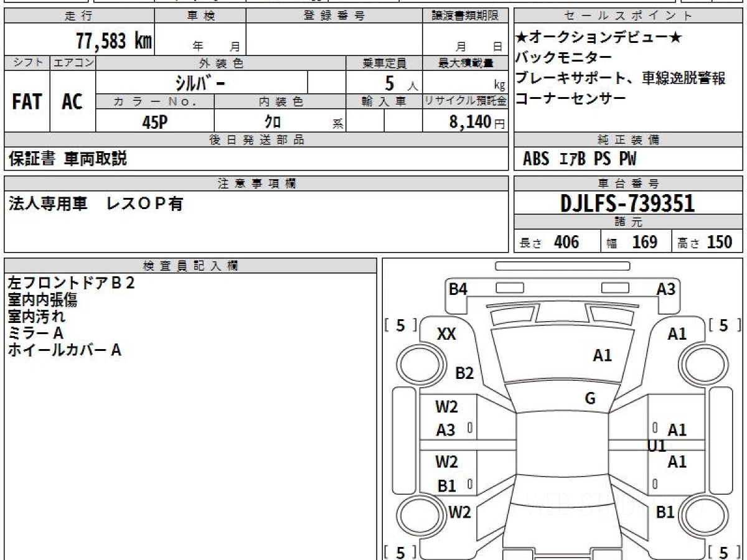This screenshot has height=560, width=747.
Task: Select the color code 45P
Action: [155, 122]
